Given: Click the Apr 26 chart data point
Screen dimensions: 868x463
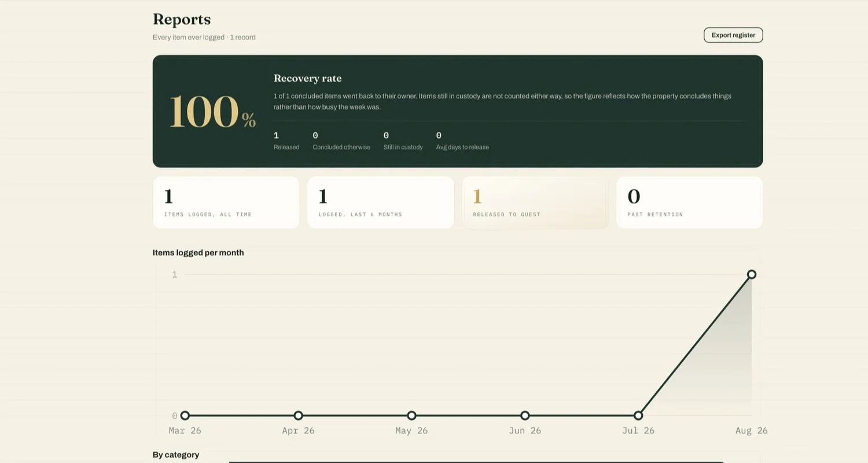Looking at the screenshot, I should [x=298, y=416].
